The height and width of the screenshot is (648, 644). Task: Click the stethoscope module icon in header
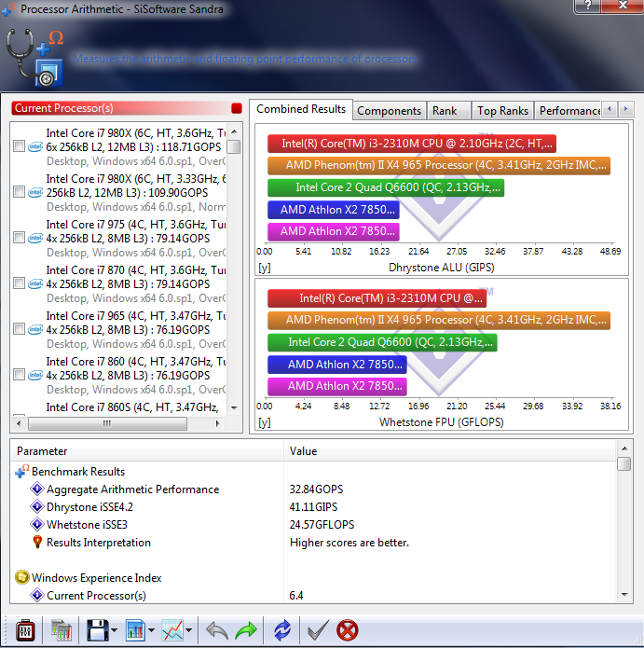click(x=34, y=57)
